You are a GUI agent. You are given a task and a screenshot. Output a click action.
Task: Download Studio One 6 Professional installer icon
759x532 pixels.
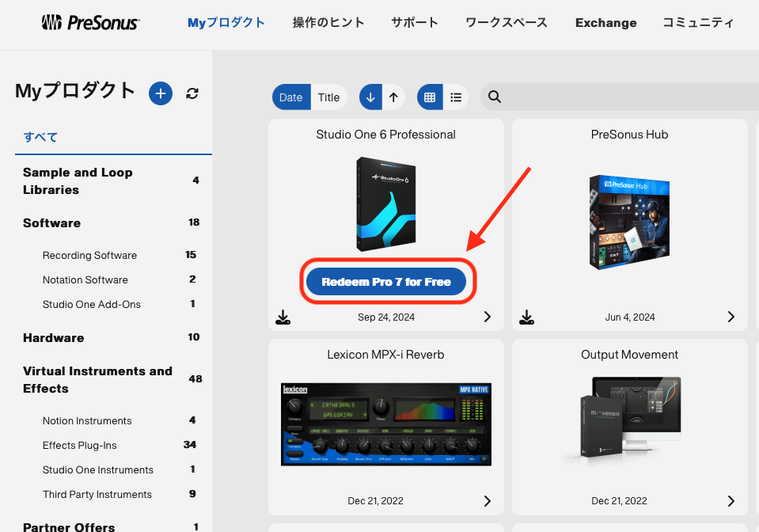(283, 317)
